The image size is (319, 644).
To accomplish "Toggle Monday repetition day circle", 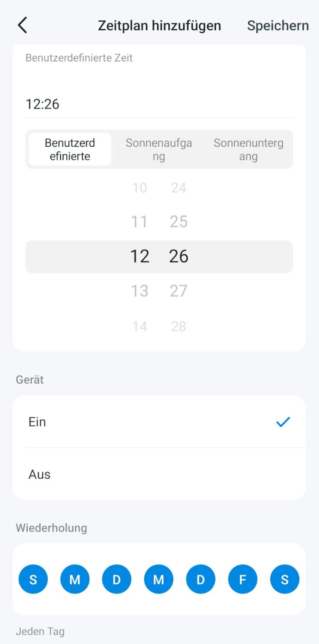I will 75,579.
